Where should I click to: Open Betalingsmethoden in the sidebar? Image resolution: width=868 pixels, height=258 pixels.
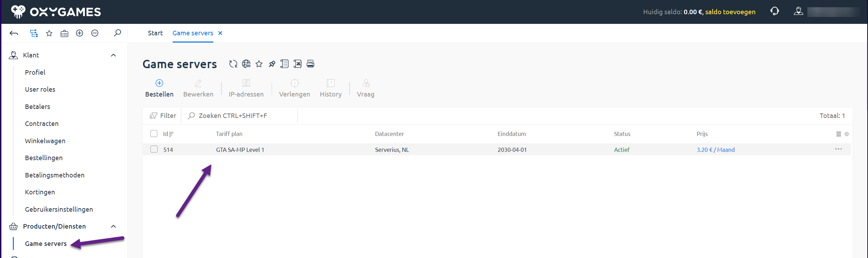coord(55,175)
